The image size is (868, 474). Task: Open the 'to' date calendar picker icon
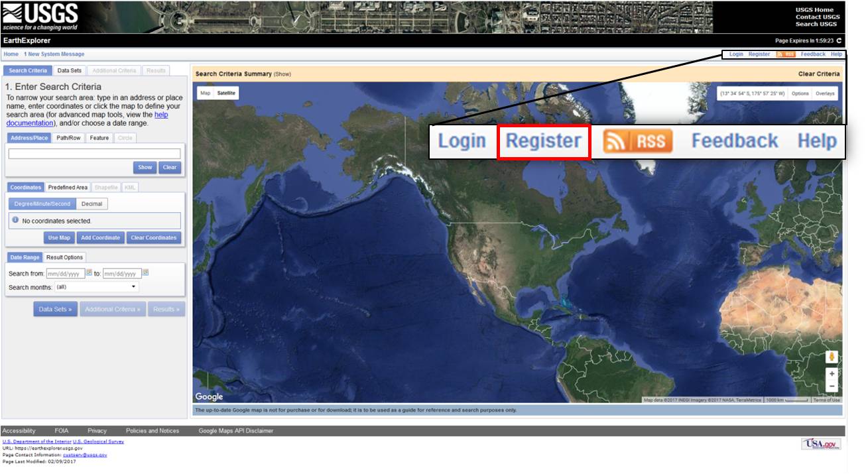[146, 272]
